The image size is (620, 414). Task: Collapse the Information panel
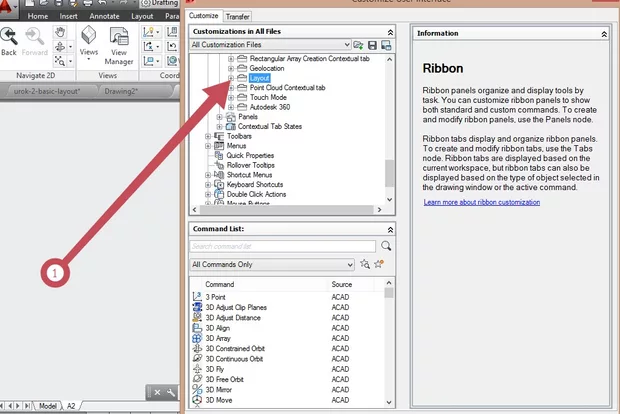coord(604,33)
